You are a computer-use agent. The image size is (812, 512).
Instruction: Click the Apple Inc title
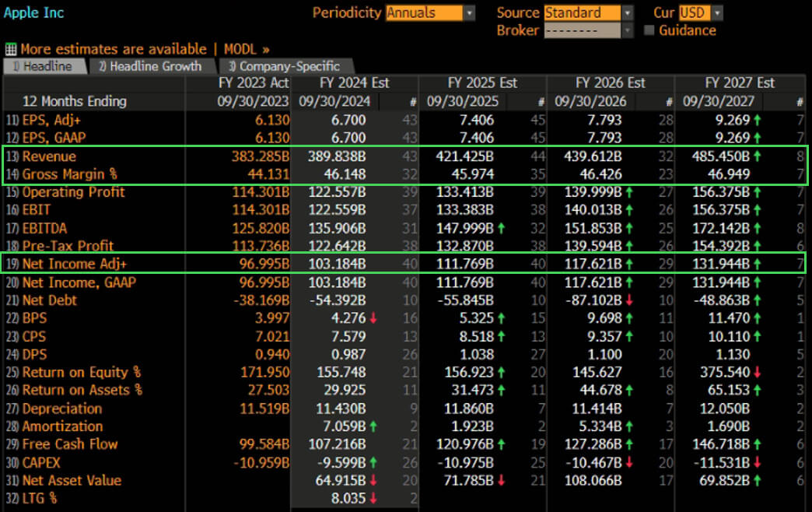[33, 12]
